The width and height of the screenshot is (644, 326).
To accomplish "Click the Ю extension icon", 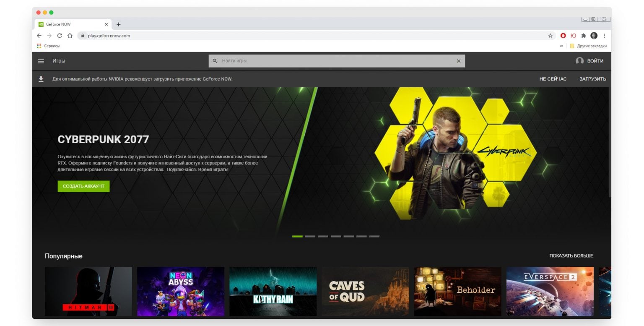I will point(573,36).
